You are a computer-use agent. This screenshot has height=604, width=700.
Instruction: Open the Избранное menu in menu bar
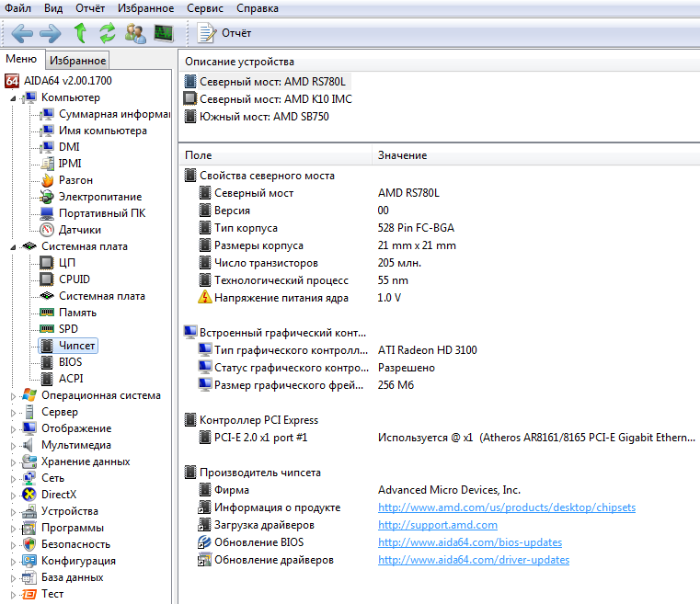(146, 8)
